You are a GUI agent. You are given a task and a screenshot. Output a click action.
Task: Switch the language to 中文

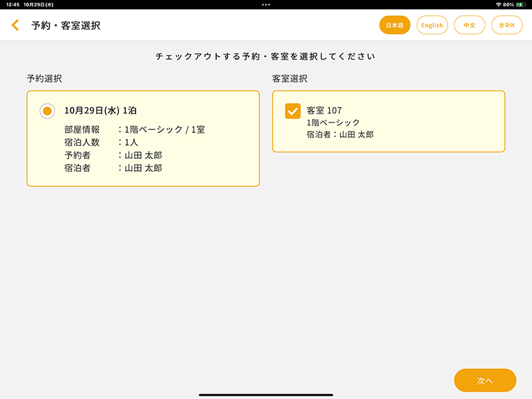point(469,25)
